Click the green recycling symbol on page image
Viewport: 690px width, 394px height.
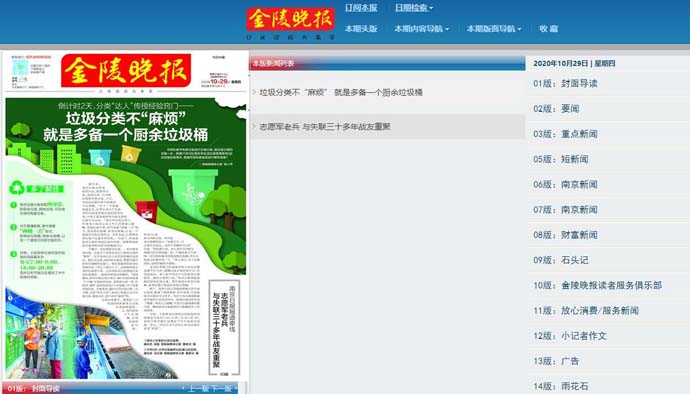(x=17, y=188)
